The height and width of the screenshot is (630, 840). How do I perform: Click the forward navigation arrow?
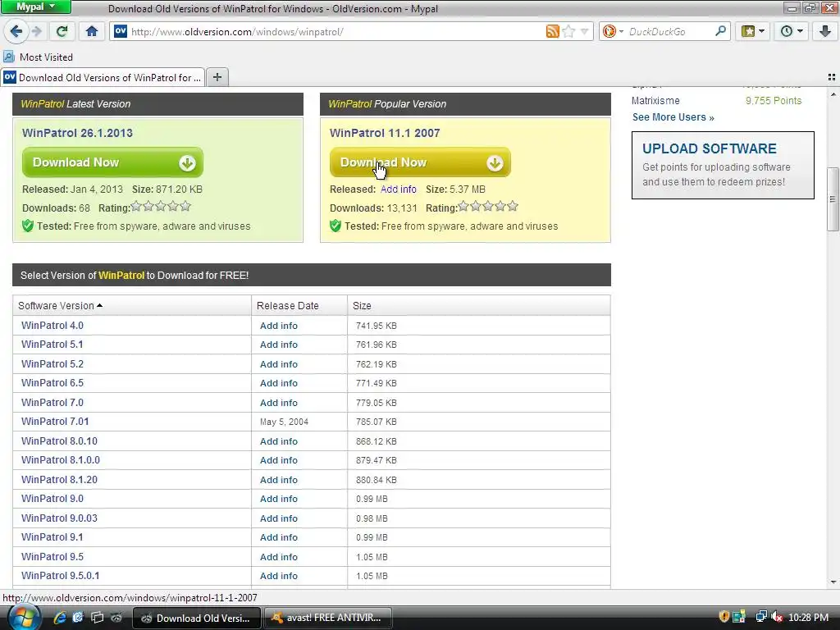(36, 31)
